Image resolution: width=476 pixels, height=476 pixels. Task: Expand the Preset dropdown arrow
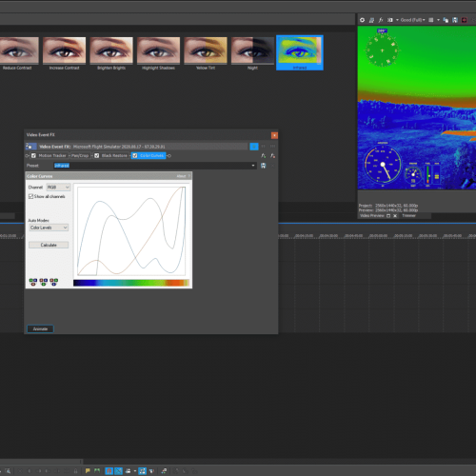(x=253, y=166)
